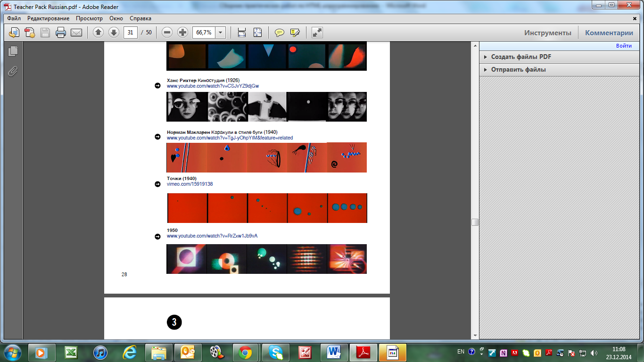The height and width of the screenshot is (362, 644).
Task: Fit page to window width icon
Action: [x=242, y=33]
